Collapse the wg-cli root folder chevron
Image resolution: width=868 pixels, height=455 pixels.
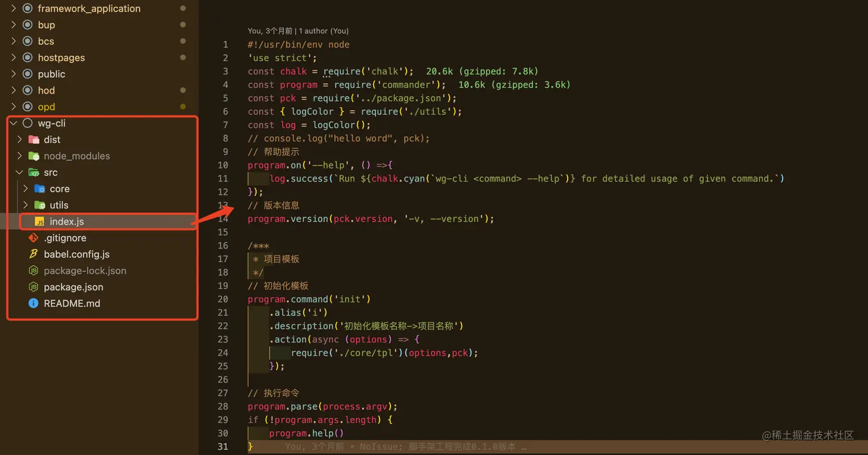tap(13, 123)
